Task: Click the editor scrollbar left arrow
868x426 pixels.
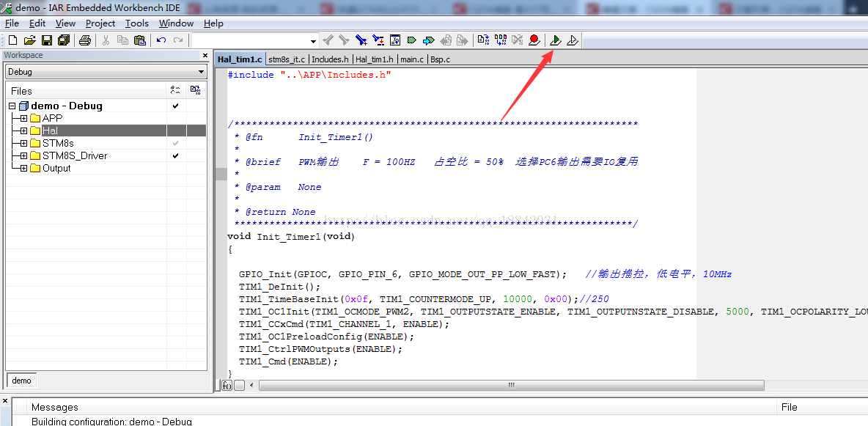Action: 252,386
